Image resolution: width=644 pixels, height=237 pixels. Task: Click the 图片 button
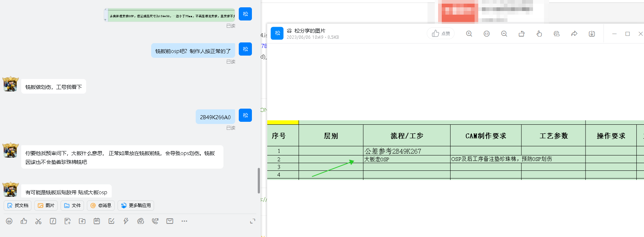[46, 206]
